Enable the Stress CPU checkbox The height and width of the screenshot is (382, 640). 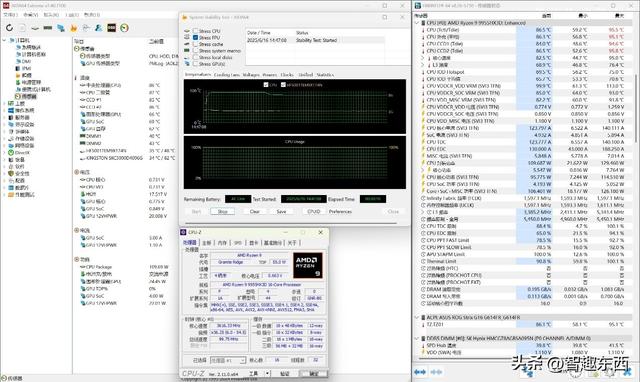point(196,31)
